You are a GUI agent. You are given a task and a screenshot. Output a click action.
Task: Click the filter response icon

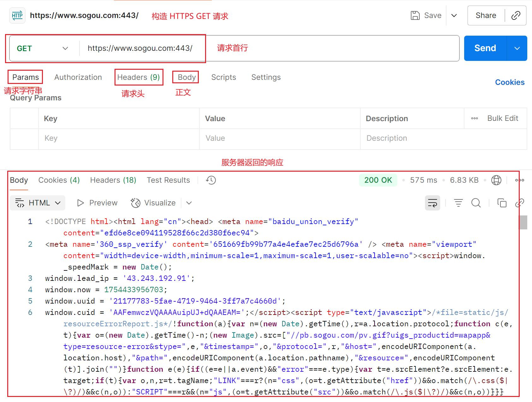coord(458,203)
